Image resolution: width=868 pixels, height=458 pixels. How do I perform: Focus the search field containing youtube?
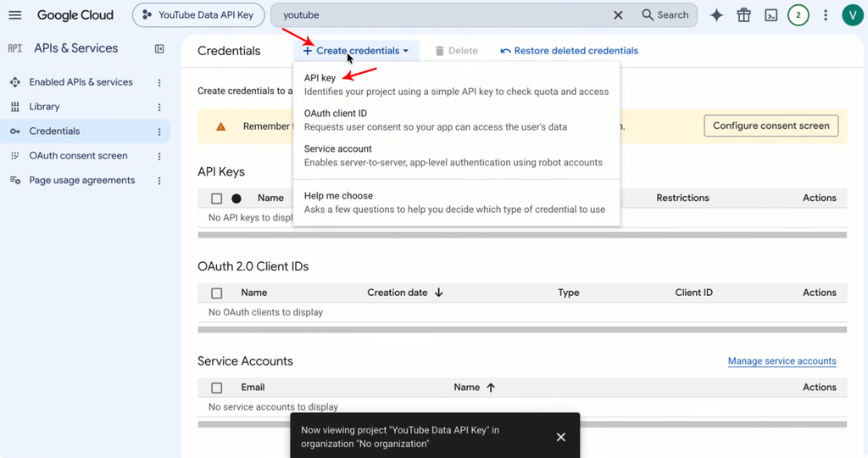(x=442, y=15)
